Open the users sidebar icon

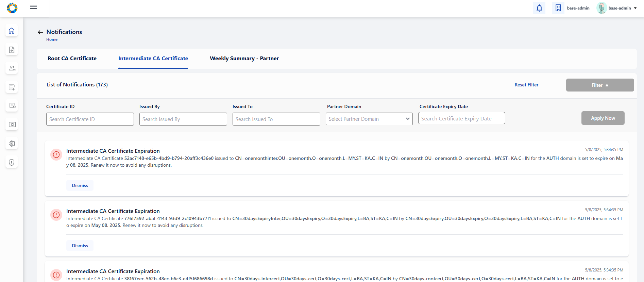point(12,68)
